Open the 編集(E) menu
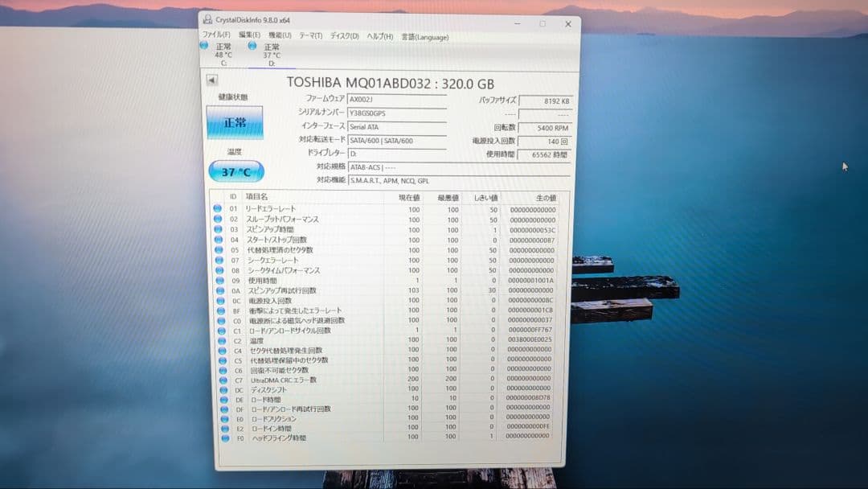 (249, 35)
